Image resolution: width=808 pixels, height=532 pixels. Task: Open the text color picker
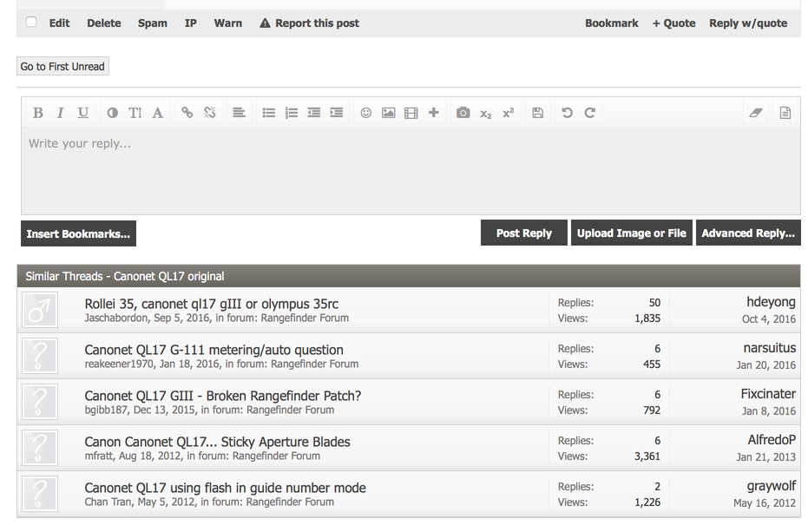(112, 113)
